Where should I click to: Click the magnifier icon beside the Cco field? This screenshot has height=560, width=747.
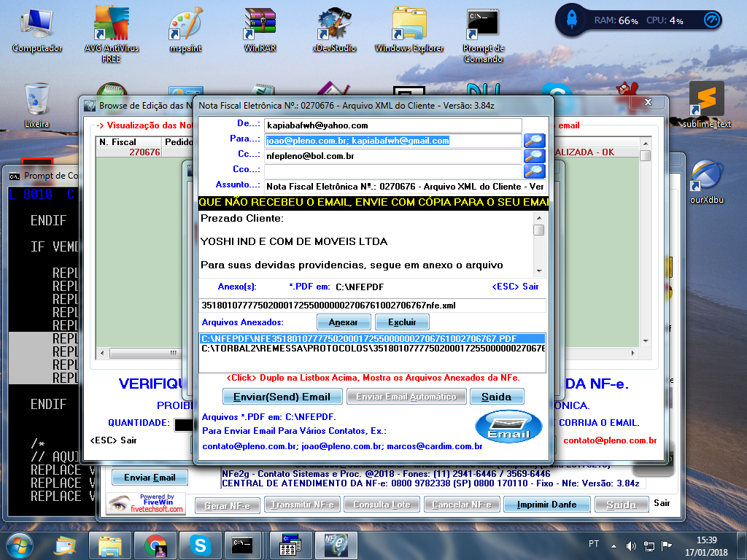(534, 171)
